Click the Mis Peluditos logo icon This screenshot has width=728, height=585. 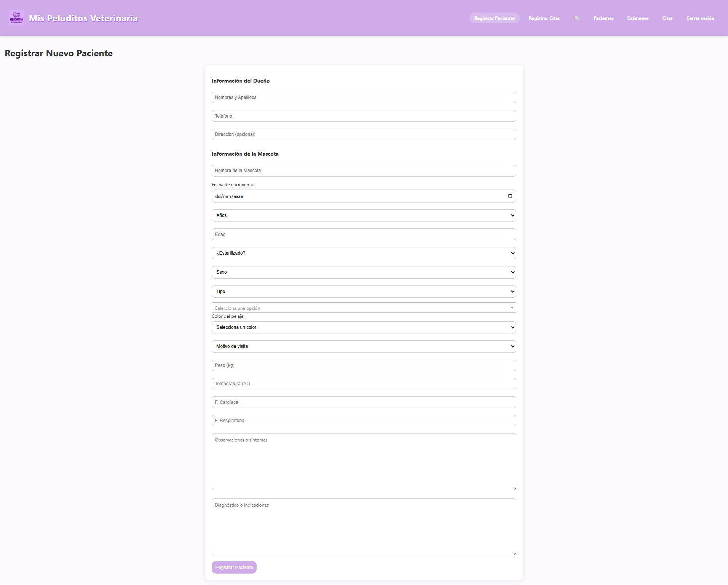pyautogui.click(x=17, y=18)
